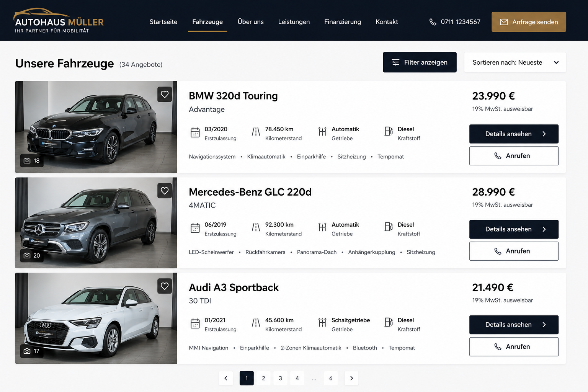Click the 'MMI Navigation' feature text
588x392 pixels.
tap(209, 348)
